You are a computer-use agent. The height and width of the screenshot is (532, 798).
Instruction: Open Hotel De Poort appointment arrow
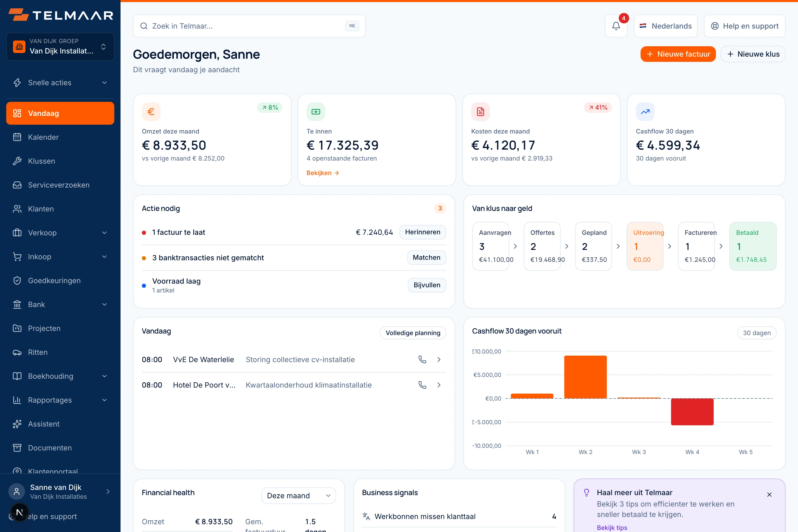click(x=439, y=385)
